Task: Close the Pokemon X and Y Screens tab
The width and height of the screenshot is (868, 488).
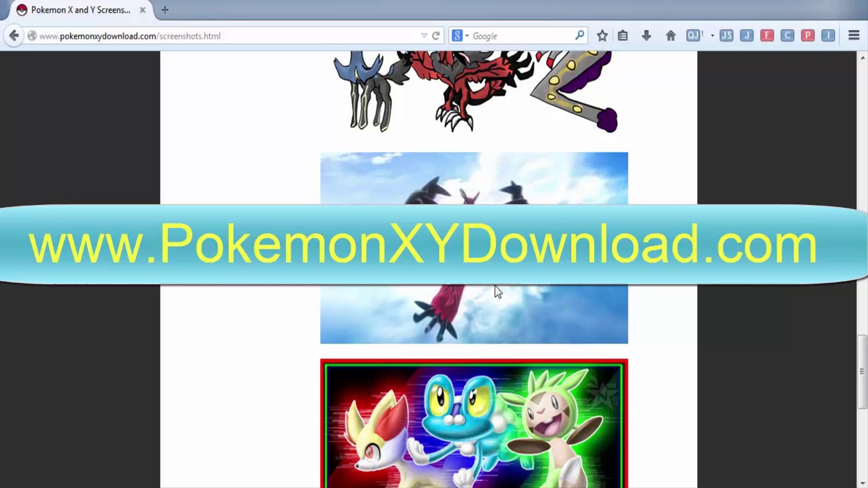Action: point(142,10)
